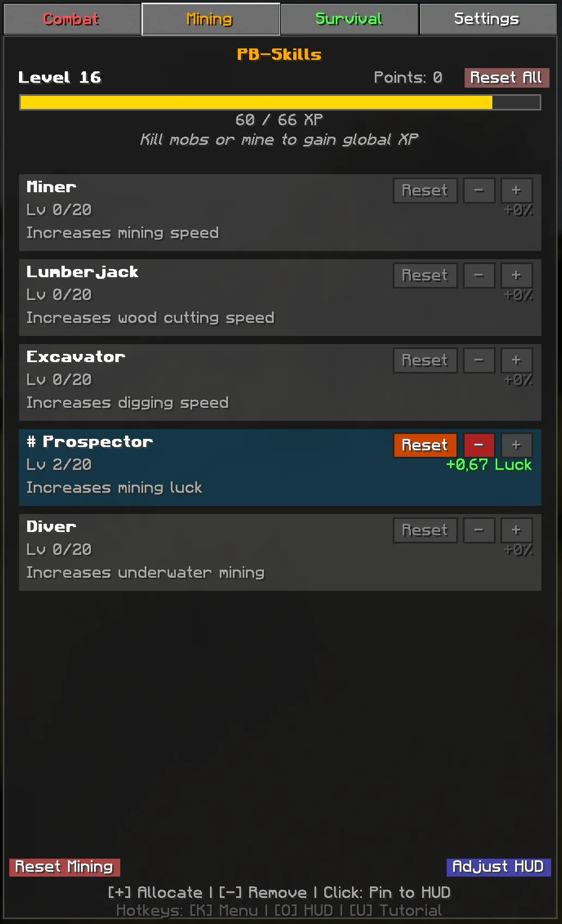The image size is (562, 924).
Task: Reset the Miner skill
Action: coord(425,191)
